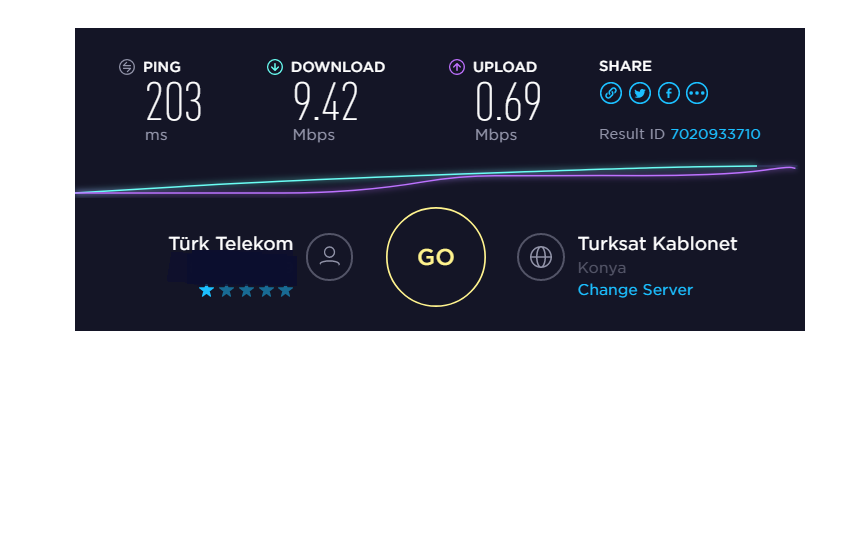Rate Türk Telekom two stars
The width and height of the screenshot is (864, 540).
pos(226,290)
